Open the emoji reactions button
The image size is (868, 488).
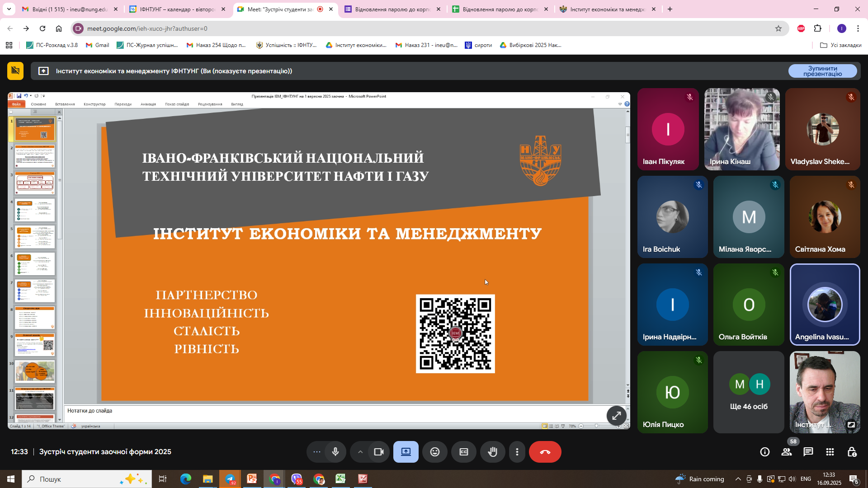click(x=434, y=452)
